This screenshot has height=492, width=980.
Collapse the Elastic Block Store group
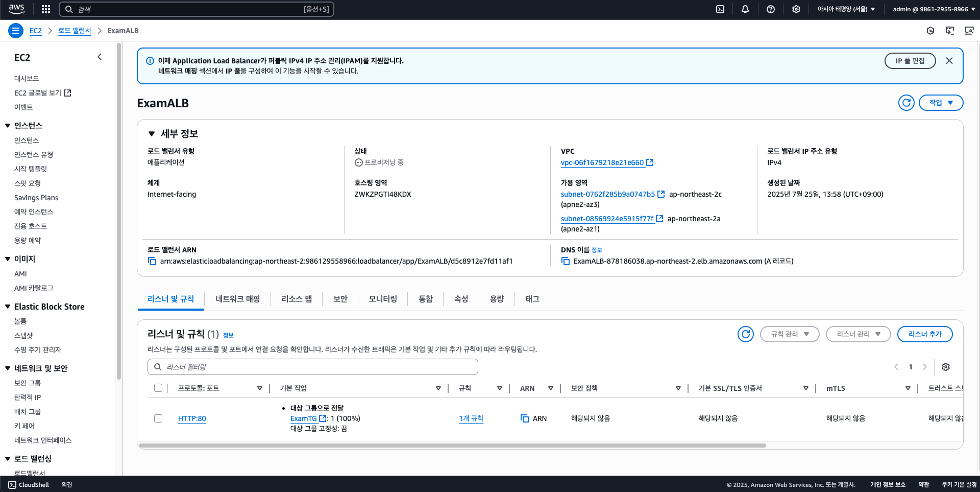point(8,307)
